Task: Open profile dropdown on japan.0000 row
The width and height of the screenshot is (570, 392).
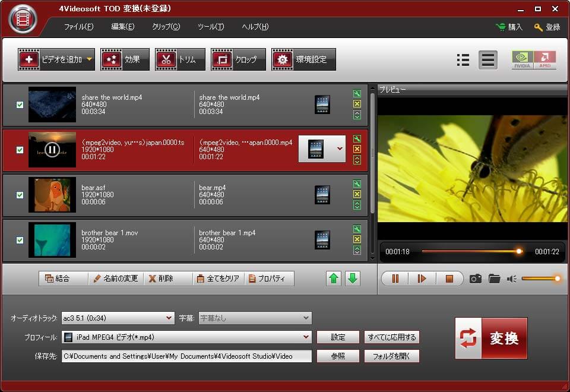Action: [x=340, y=148]
